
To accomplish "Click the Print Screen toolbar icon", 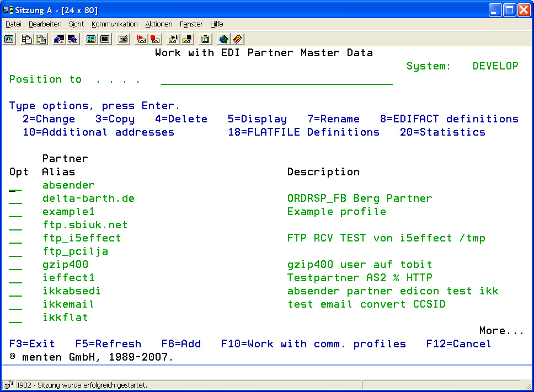I will point(9,39).
